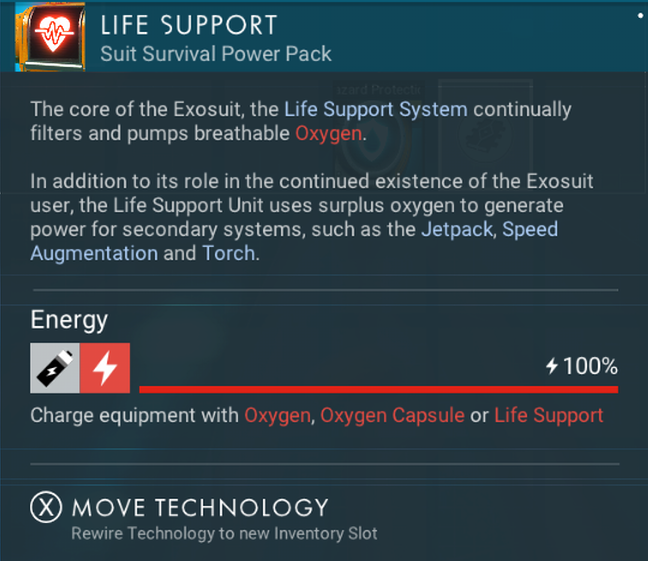Click the X button prompt icon
648x561 pixels.
coord(45,508)
